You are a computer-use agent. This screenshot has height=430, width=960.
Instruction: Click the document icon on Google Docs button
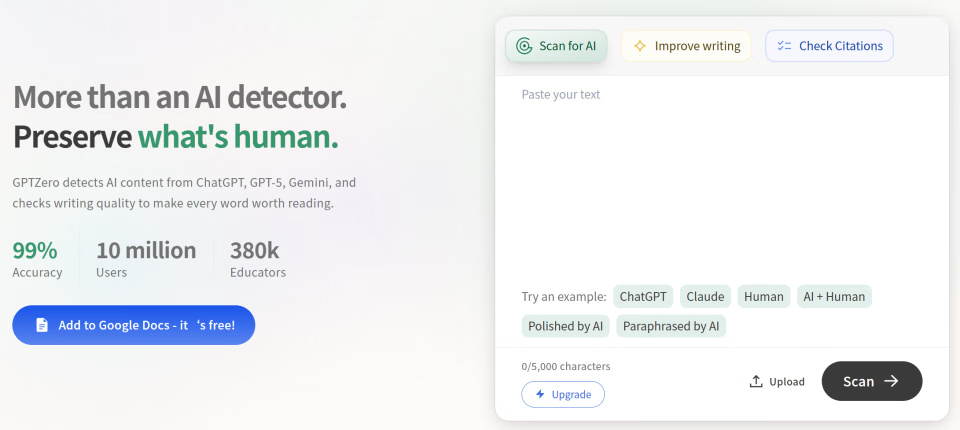[x=42, y=325]
